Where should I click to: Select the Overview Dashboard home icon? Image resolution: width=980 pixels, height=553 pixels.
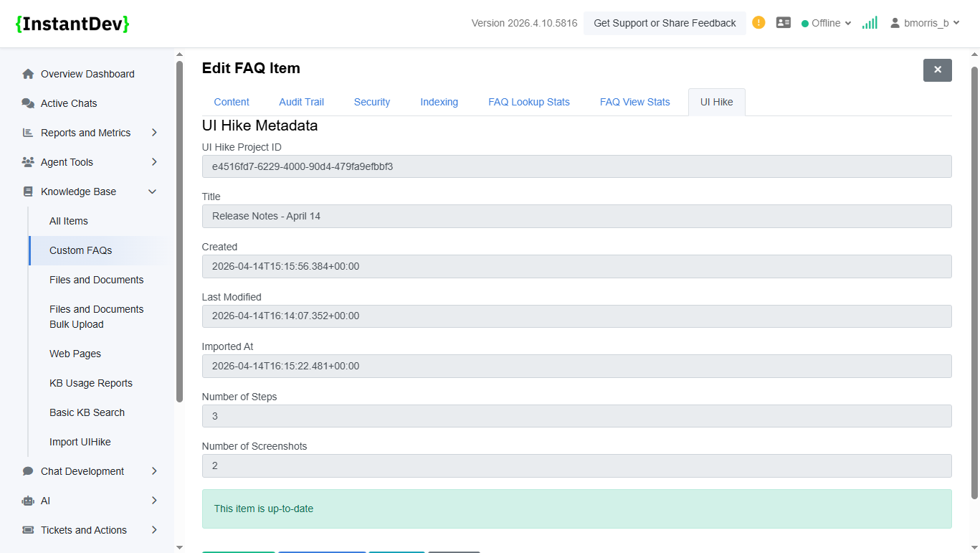[27, 73]
